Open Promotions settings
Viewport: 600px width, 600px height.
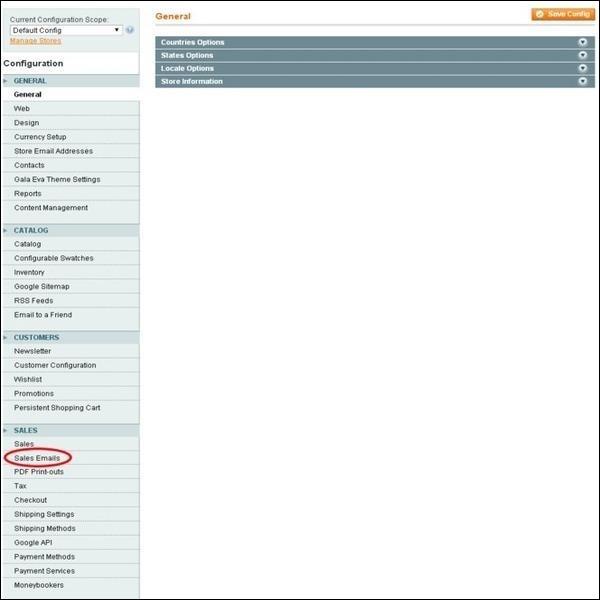34,394
